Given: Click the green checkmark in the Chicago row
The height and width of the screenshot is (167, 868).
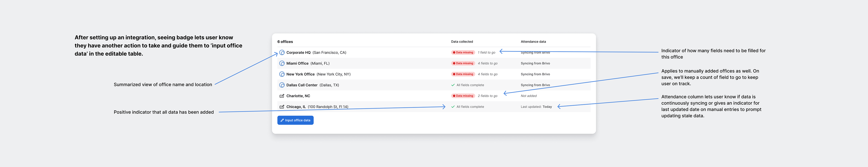Looking at the screenshot, I should pyautogui.click(x=453, y=107).
